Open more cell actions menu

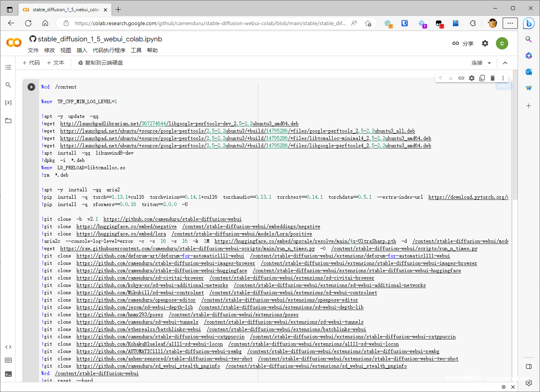(503, 78)
